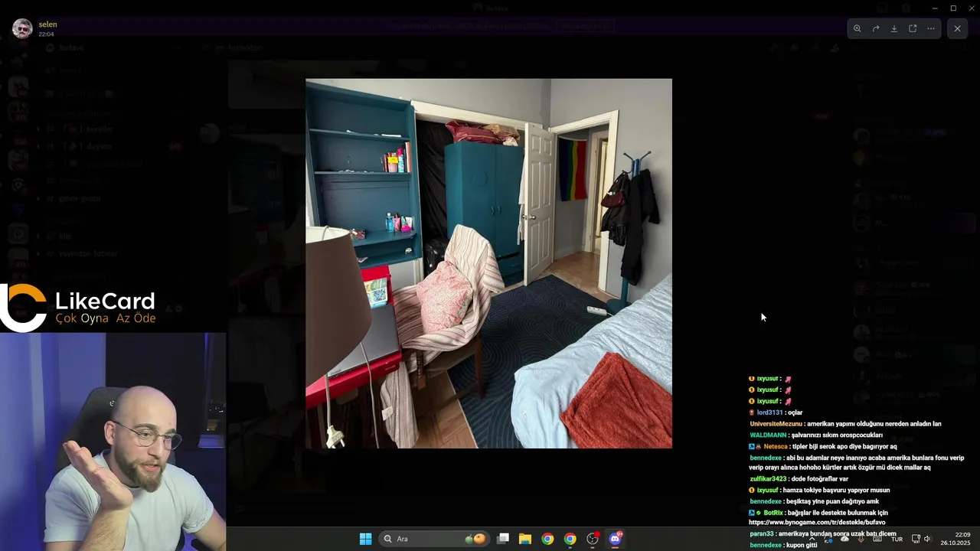Click the taskbar search field labeled Ara
This screenshot has height=551, width=980.
[x=433, y=539]
